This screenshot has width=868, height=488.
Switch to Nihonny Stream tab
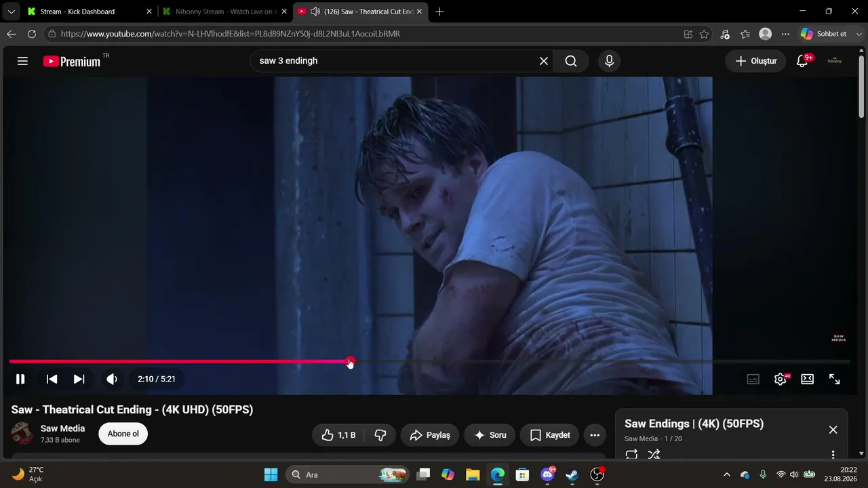224,12
